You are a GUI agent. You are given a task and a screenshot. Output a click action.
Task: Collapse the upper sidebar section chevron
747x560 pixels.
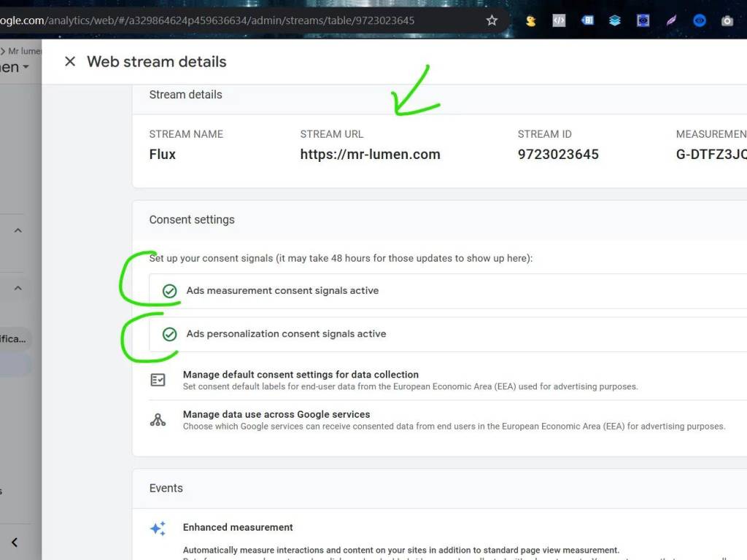coord(18,230)
